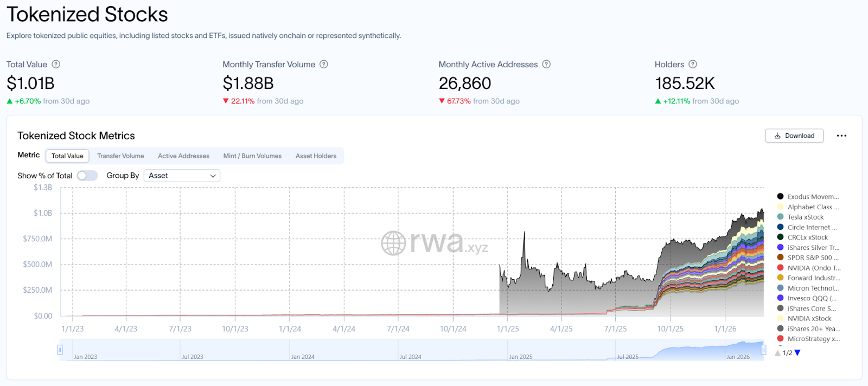The height and width of the screenshot is (386, 868).
Task: Click Jul 2024 on the range navigator
Action: coord(411,357)
